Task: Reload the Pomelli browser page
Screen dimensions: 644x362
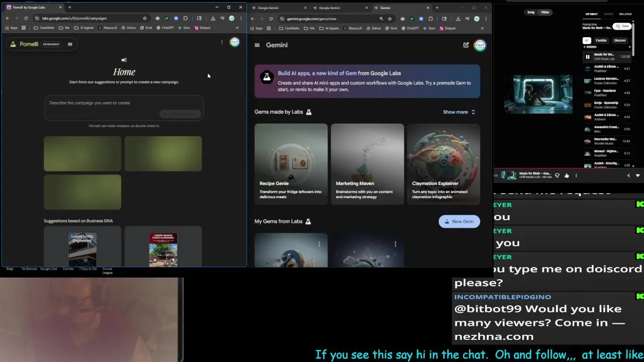Action: (x=26, y=18)
